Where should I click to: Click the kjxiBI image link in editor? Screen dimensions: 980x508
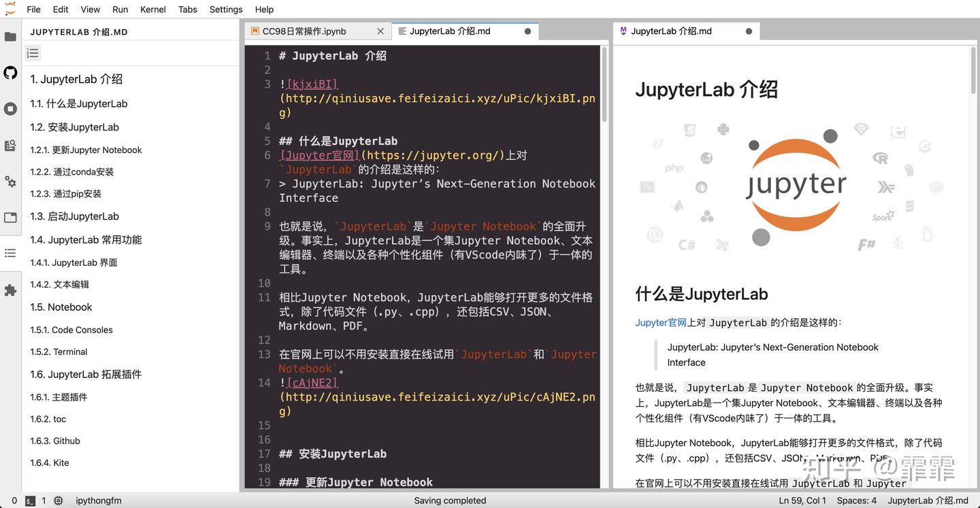coord(312,83)
